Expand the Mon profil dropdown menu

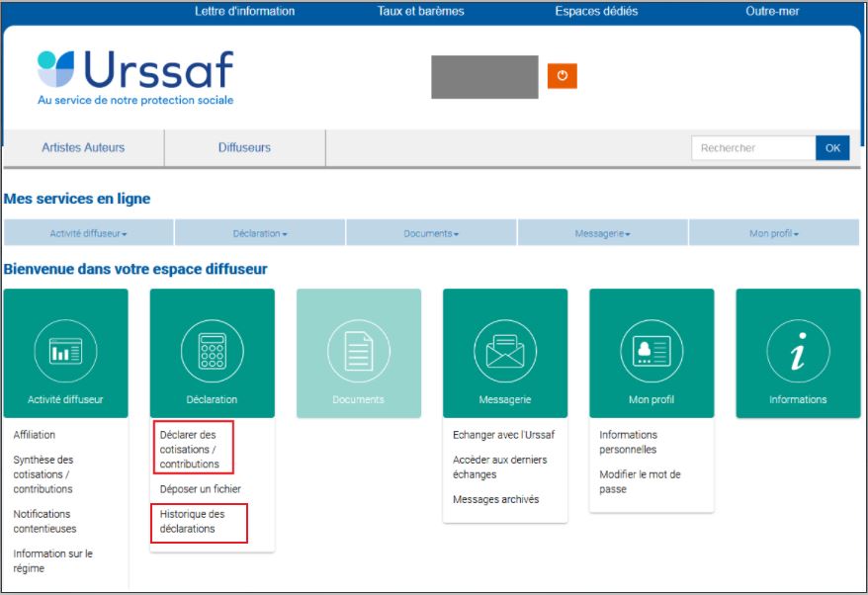pos(774,233)
